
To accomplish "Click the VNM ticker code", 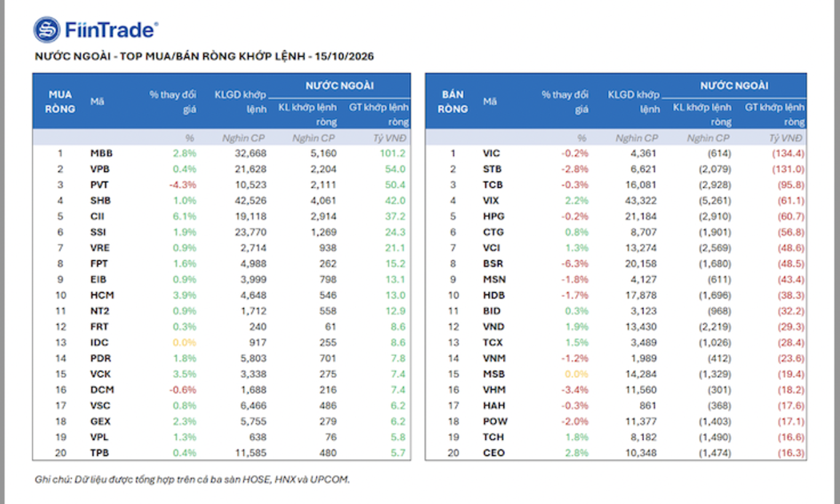I will [x=494, y=358].
